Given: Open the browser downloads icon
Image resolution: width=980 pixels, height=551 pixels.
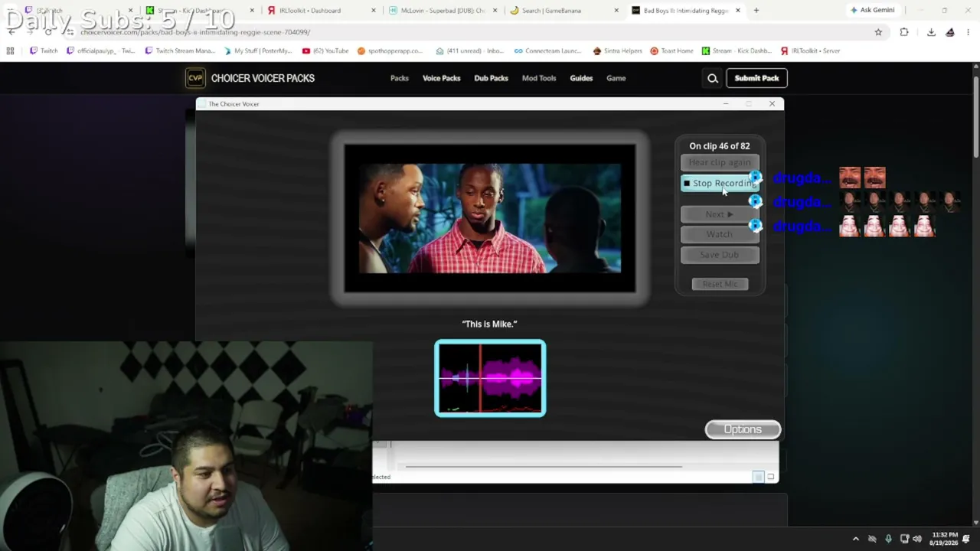Looking at the screenshot, I should click(x=931, y=32).
